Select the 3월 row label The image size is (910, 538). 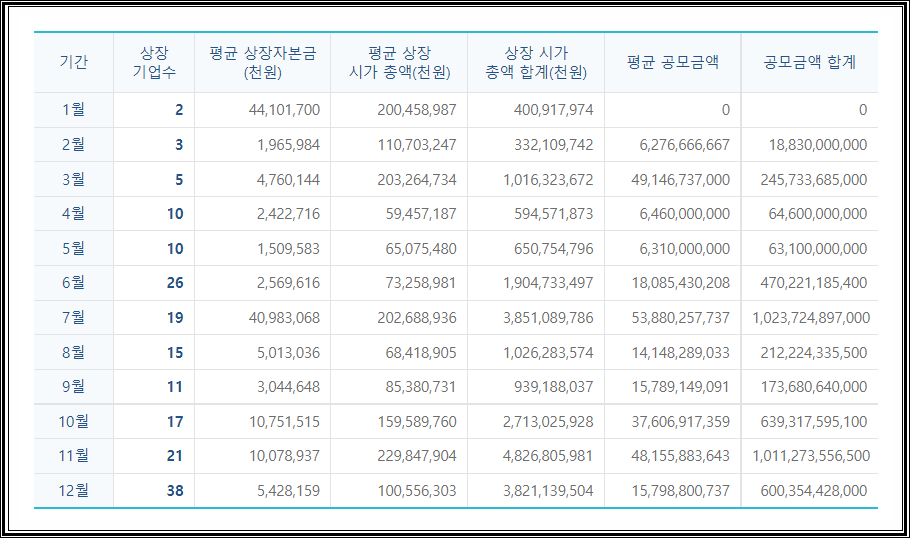[x=74, y=179]
